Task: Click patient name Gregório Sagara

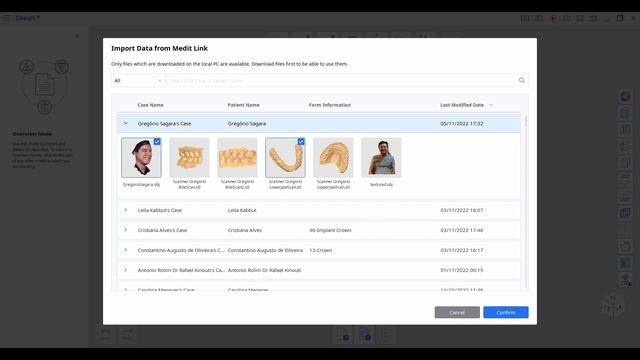Action: click(247, 123)
